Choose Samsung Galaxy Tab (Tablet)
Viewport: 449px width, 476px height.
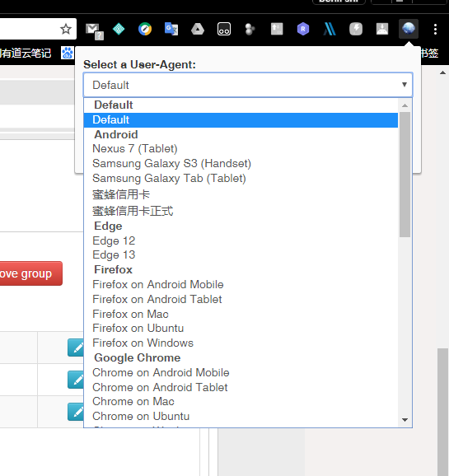click(x=241, y=179)
